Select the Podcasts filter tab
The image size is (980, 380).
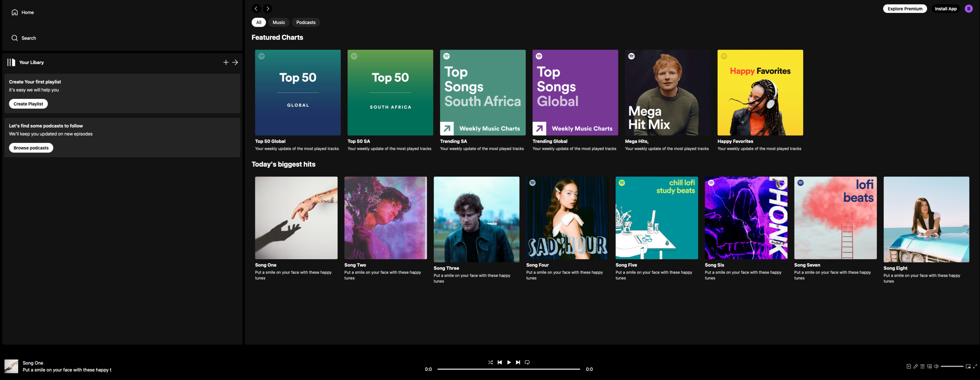pos(305,23)
